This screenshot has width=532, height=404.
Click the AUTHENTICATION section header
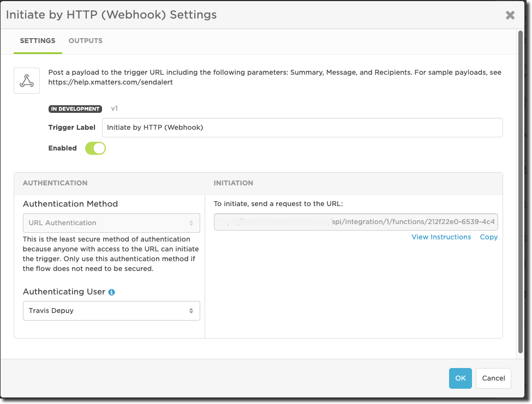55,183
